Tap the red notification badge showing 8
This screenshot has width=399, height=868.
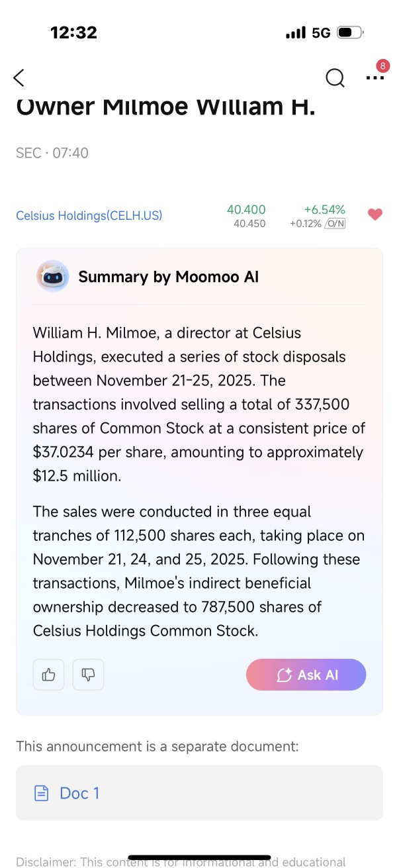(x=382, y=66)
